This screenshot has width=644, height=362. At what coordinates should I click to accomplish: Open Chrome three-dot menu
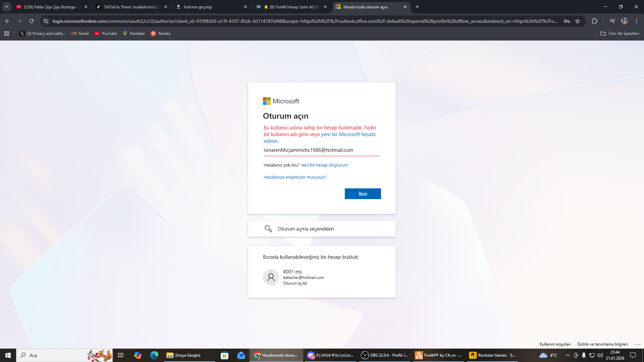coord(637,21)
